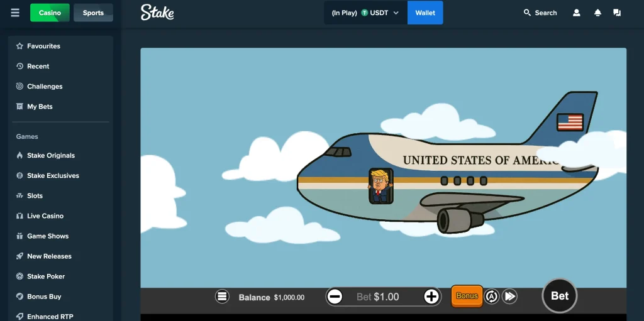Toggle the fast-forward turbo button
Screen dimensions: 644x321
coord(509,296)
